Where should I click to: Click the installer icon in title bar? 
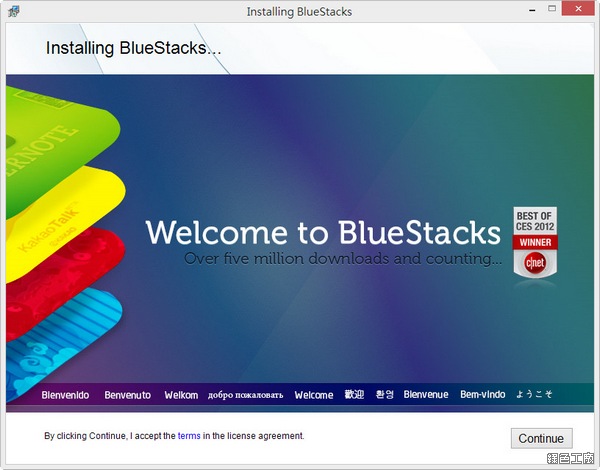click(x=14, y=11)
